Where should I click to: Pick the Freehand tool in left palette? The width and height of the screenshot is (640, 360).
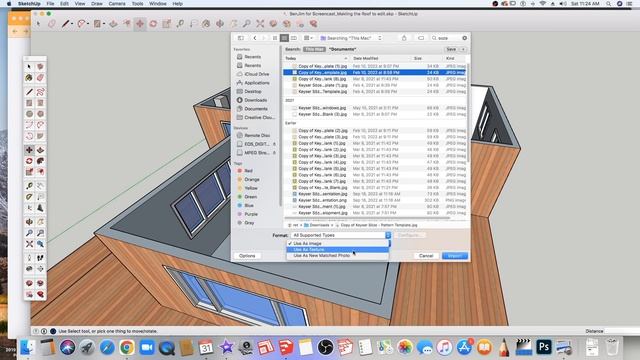(40, 92)
